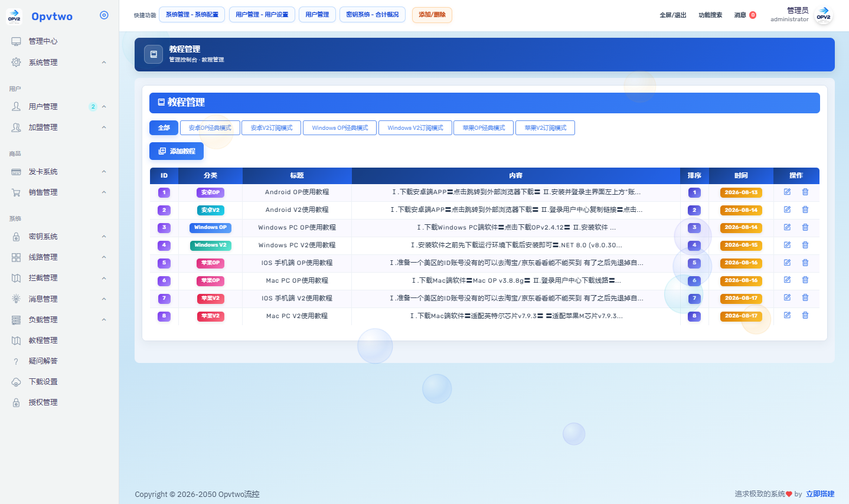
Task: Switch to the 安卓OP经典模式 tab
Action: (x=210, y=127)
